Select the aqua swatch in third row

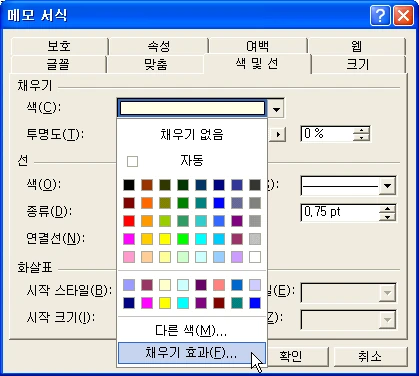pos(201,221)
